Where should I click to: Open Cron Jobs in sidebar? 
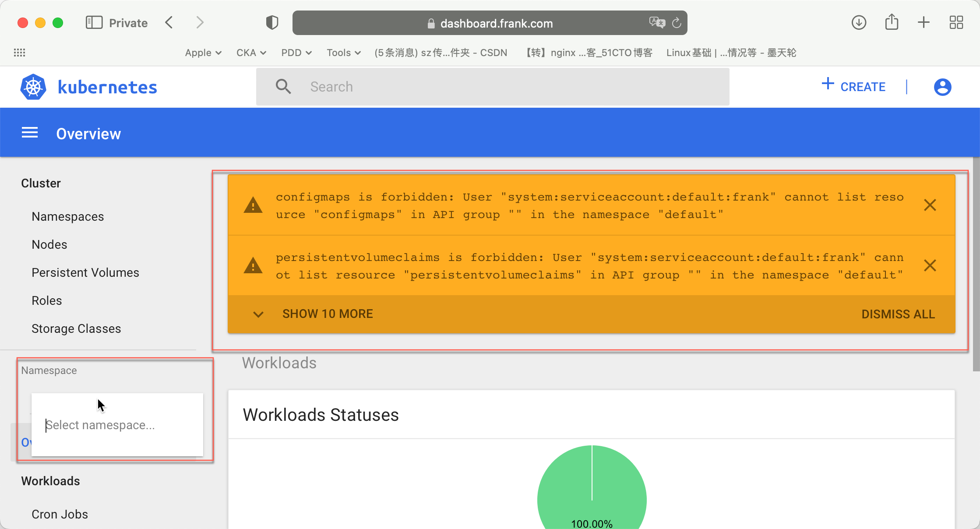[60, 515]
